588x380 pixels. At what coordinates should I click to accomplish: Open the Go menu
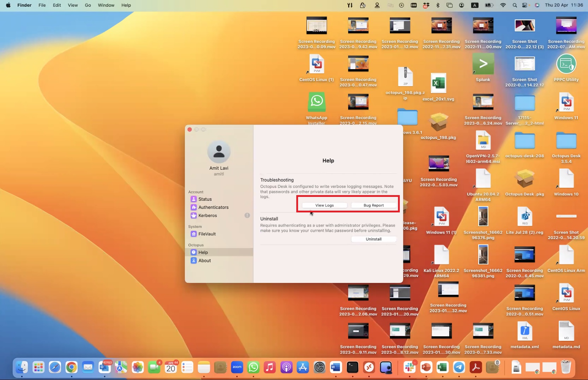coord(88,5)
